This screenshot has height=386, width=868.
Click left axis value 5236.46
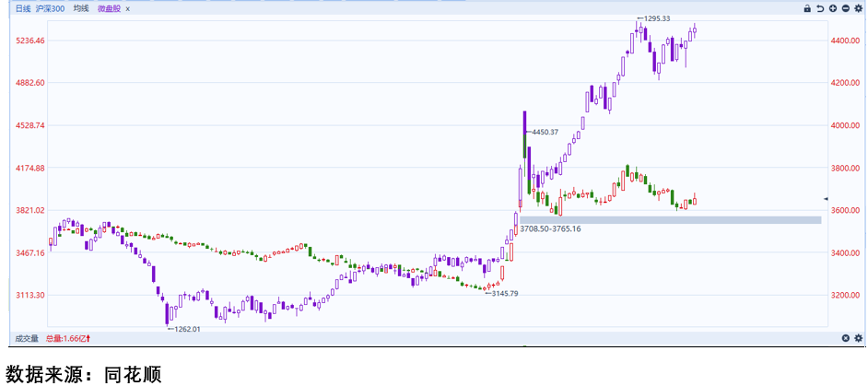coord(29,41)
